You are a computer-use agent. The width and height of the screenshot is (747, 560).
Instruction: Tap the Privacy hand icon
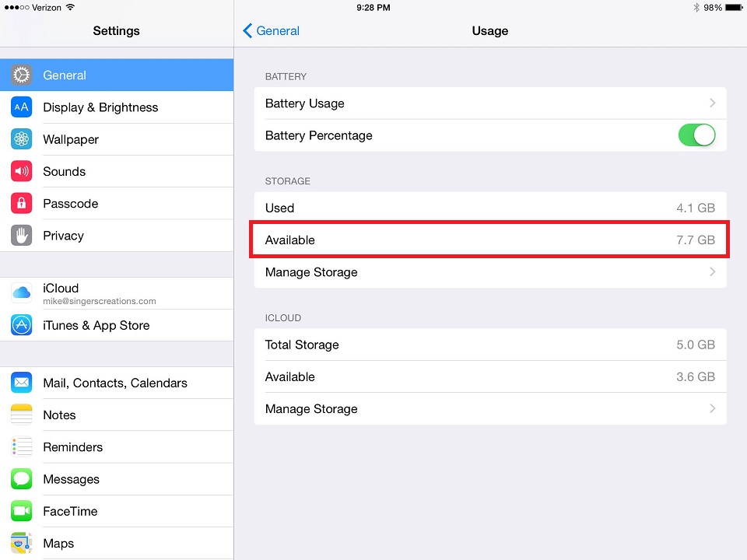coord(22,235)
